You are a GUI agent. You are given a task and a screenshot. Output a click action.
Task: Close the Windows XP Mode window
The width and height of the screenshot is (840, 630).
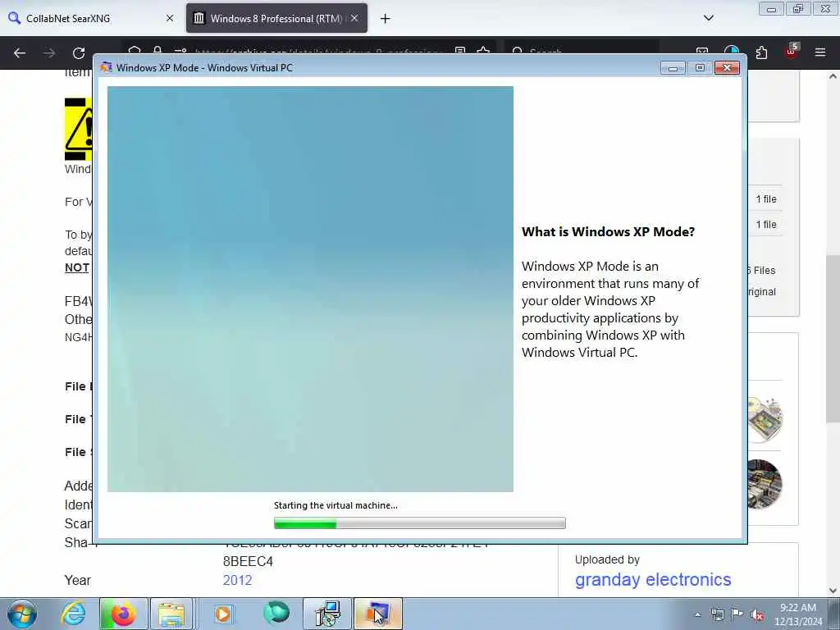point(727,68)
